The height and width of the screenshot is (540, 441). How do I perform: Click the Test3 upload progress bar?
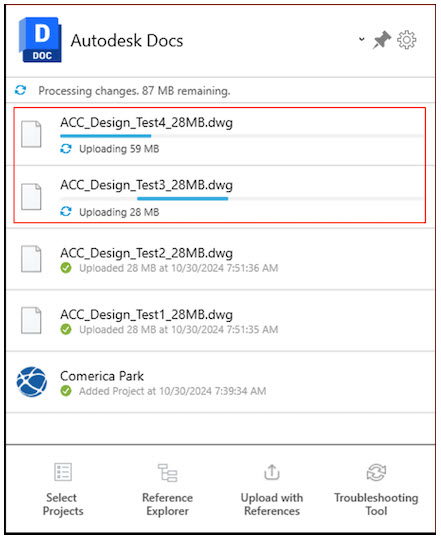tap(242, 199)
